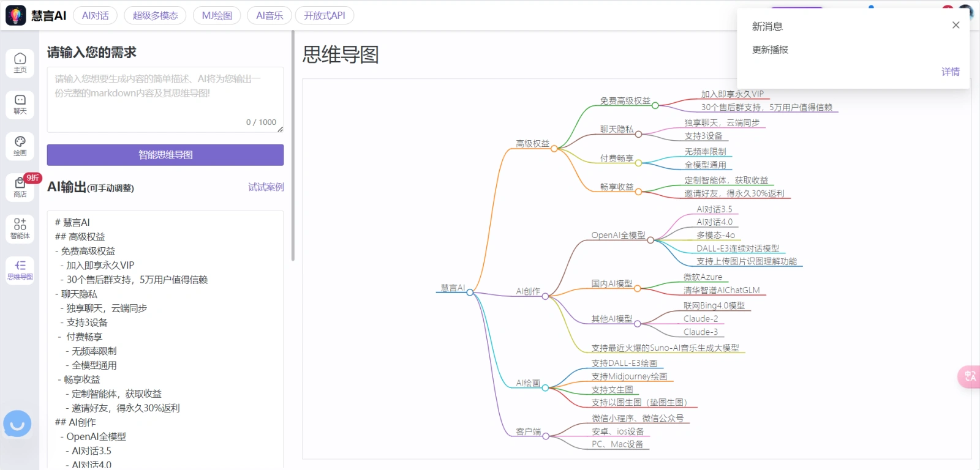Open the AI音乐 nav tab

(269, 15)
